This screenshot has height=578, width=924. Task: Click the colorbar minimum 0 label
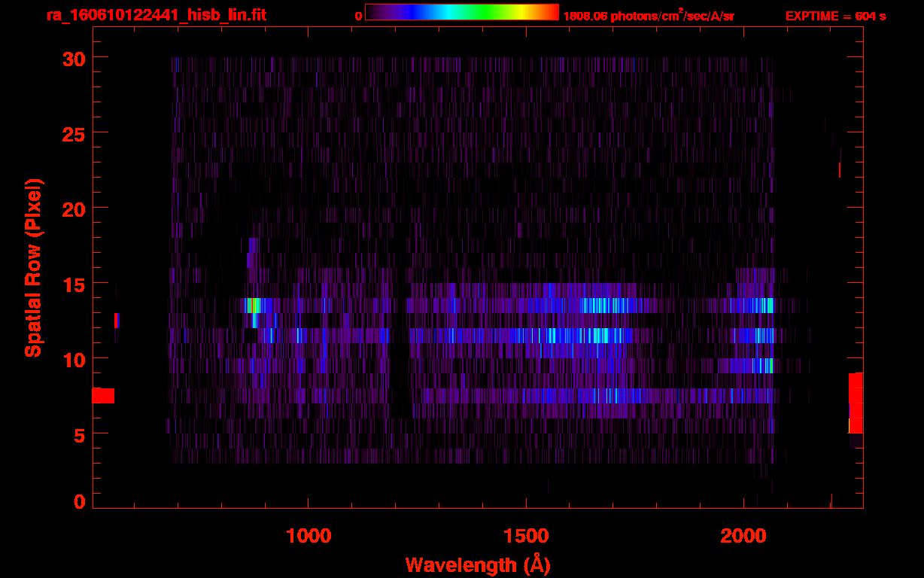358,16
